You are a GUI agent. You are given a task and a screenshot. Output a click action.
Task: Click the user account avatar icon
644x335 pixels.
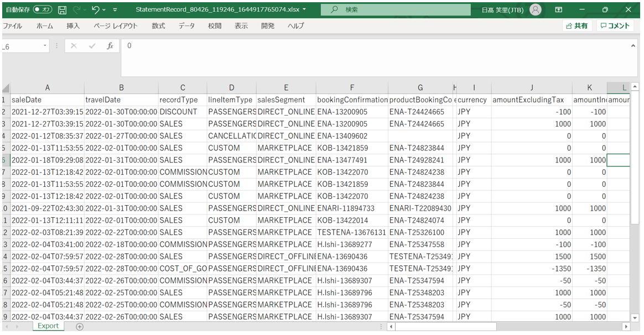click(535, 10)
